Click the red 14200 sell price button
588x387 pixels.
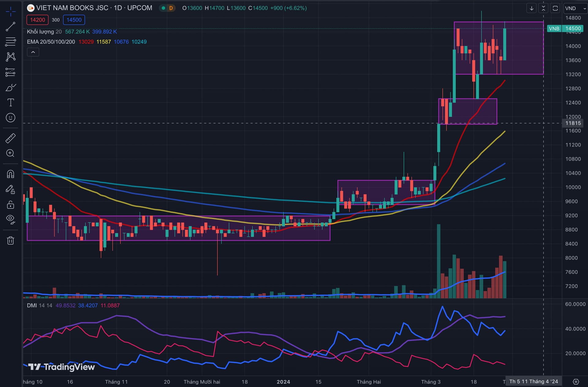[37, 20]
